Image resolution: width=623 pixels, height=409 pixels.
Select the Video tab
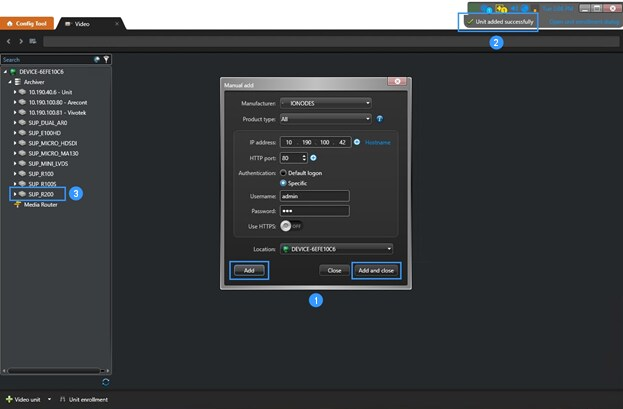point(91,24)
